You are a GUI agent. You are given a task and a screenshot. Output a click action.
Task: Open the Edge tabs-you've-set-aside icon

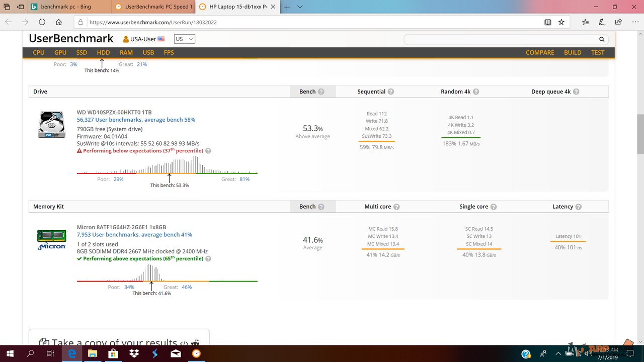click(7, 7)
